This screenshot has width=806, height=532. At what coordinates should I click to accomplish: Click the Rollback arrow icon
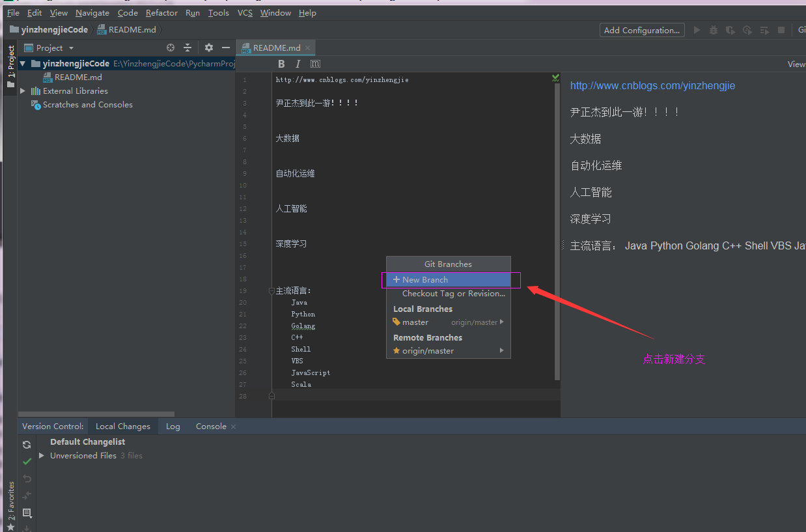click(x=27, y=479)
